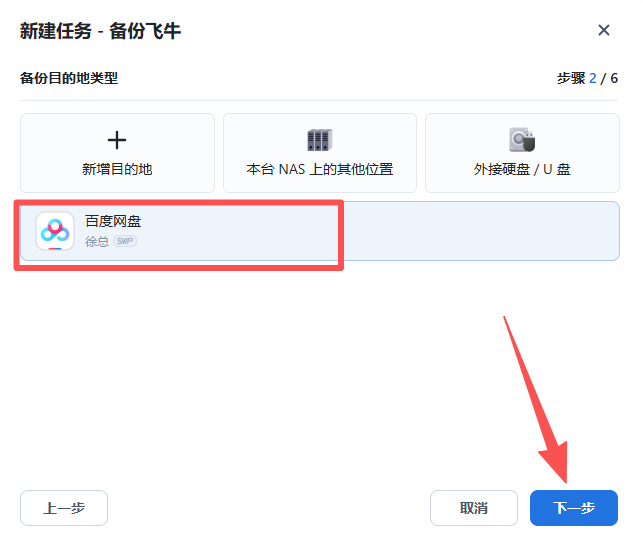642x540 pixels.
Task: Close the 新建任务 dialog with X
Action: pos(604,30)
